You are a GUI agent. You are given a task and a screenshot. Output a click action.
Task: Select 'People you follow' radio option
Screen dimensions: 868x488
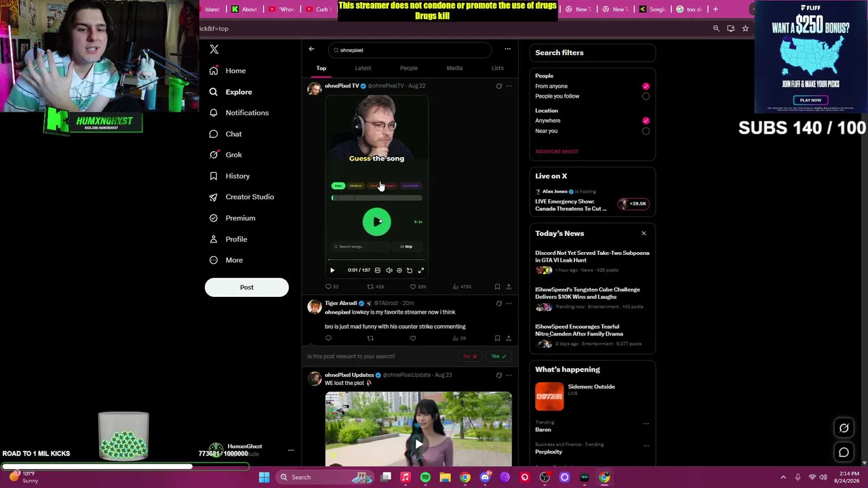pyautogui.click(x=646, y=96)
